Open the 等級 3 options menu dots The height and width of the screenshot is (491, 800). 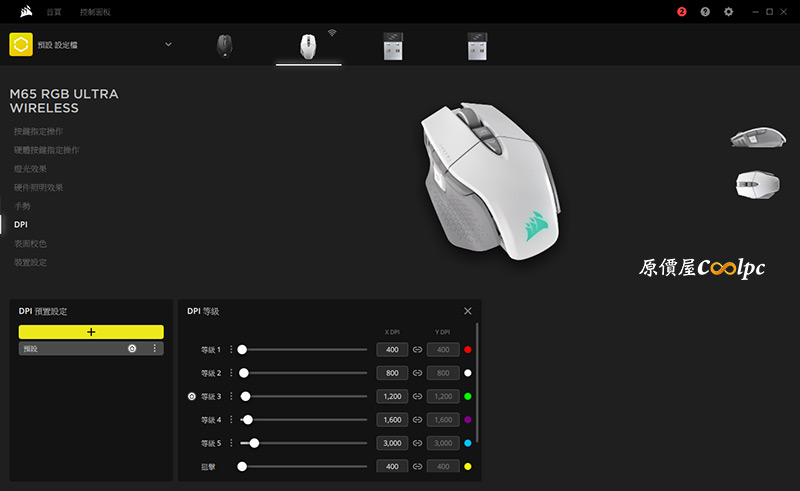231,396
